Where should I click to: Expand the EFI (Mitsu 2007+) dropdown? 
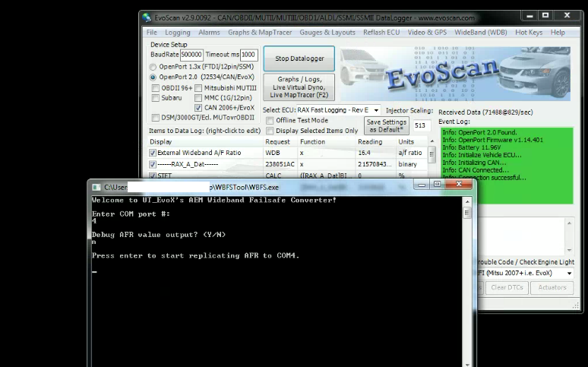point(569,274)
